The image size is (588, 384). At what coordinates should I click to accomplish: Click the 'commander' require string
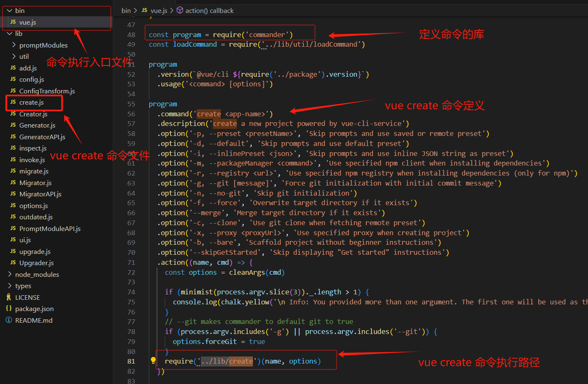pos(267,35)
